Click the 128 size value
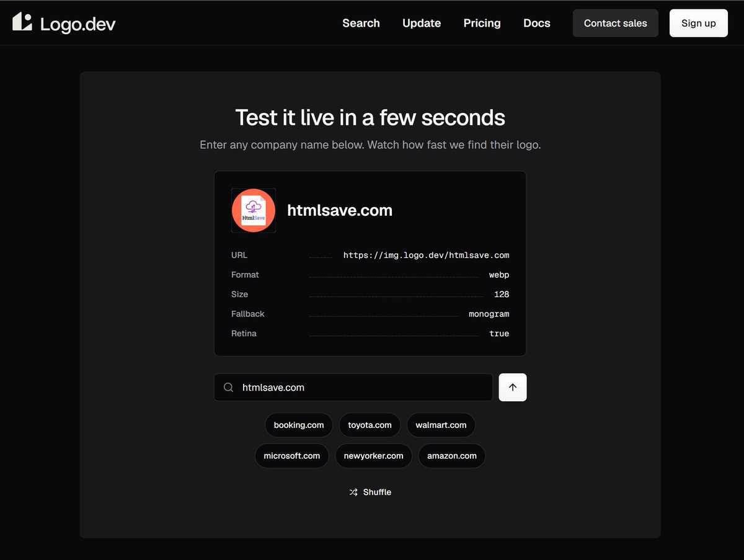This screenshot has width=744, height=560. [502, 295]
